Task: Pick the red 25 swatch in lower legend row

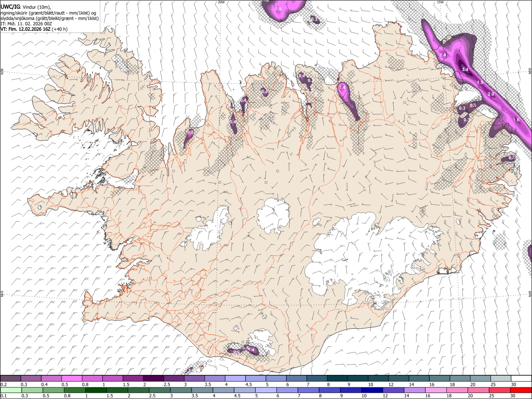Action: pos(500,390)
